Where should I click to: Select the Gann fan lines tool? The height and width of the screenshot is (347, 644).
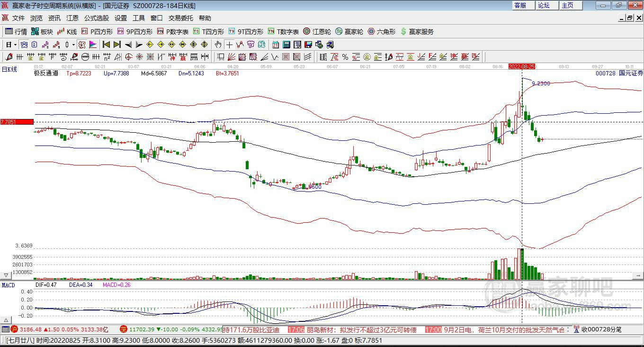pos(232,57)
